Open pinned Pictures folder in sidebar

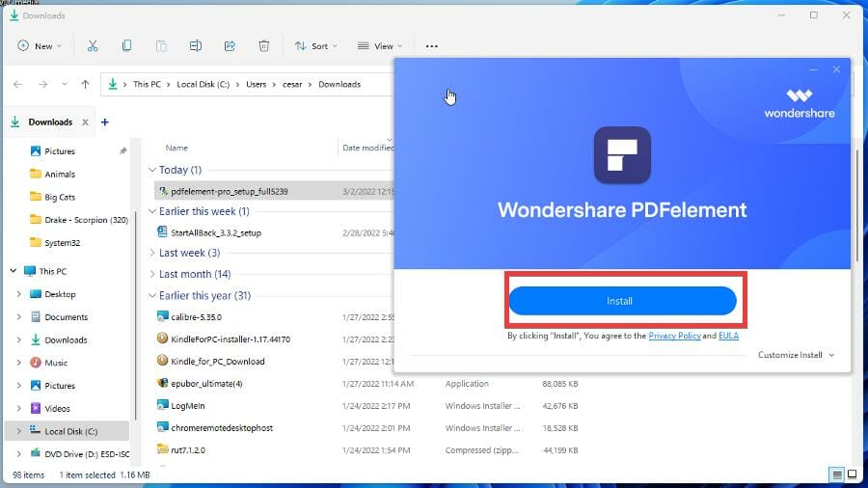[60, 151]
